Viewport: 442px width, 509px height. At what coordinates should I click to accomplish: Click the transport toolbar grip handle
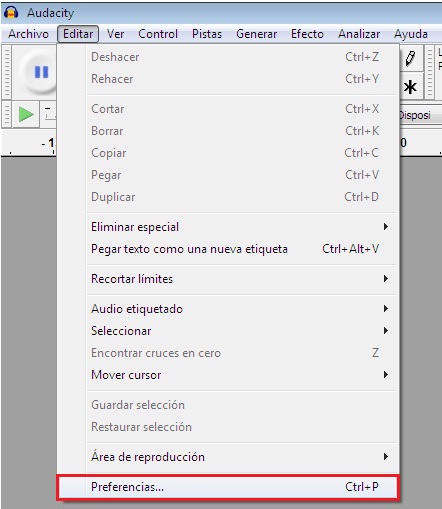pyautogui.click(x=6, y=72)
